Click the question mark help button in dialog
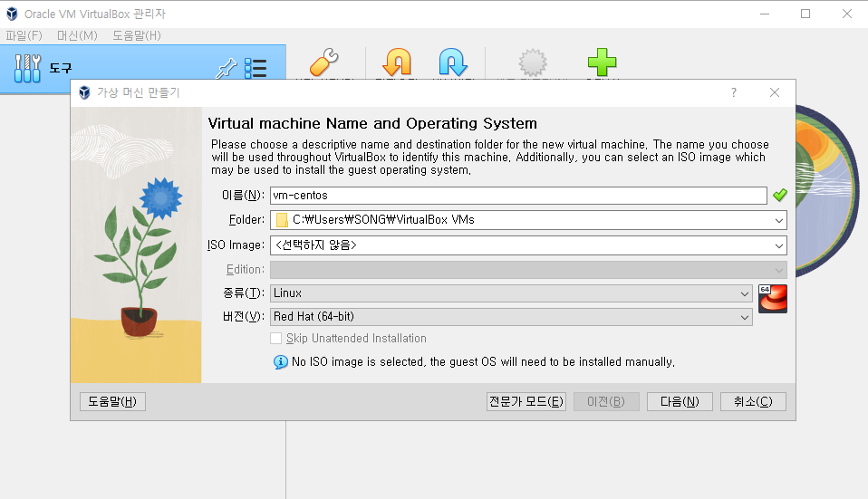 (x=734, y=92)
